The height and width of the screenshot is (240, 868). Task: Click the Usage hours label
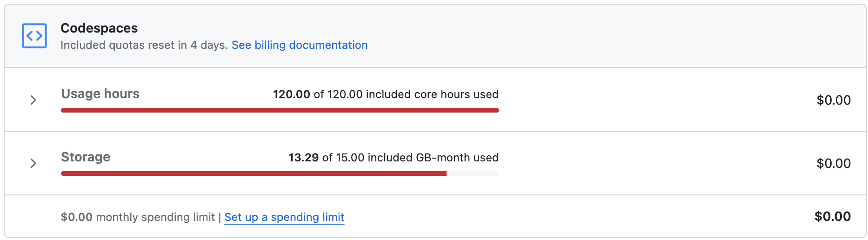tap(100, 94)
